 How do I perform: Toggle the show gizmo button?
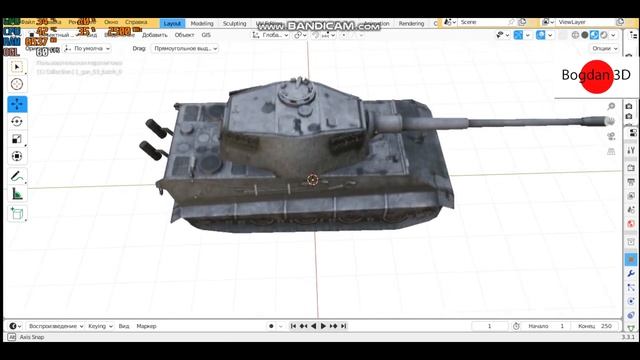[x=518, y=35]
